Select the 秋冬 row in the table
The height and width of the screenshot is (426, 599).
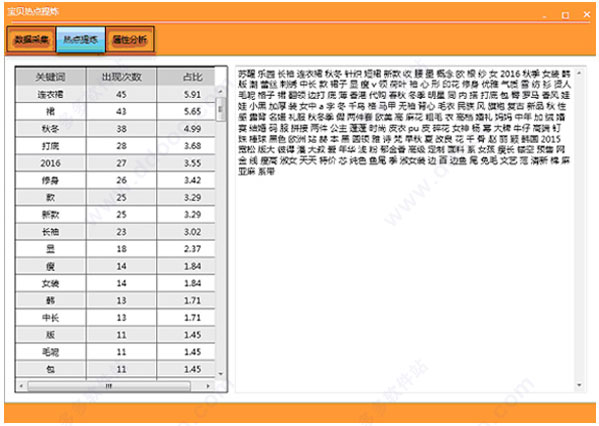[115, 129]
